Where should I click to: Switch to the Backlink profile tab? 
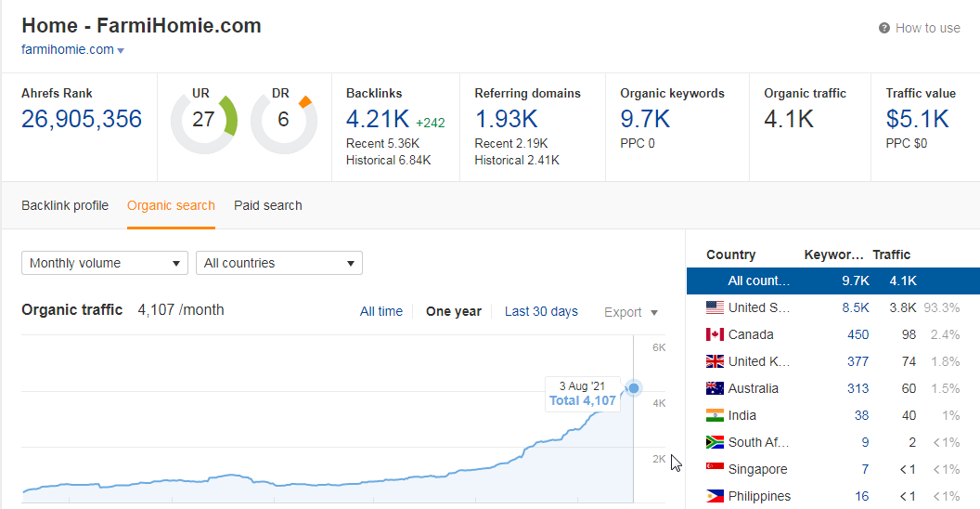65,205
